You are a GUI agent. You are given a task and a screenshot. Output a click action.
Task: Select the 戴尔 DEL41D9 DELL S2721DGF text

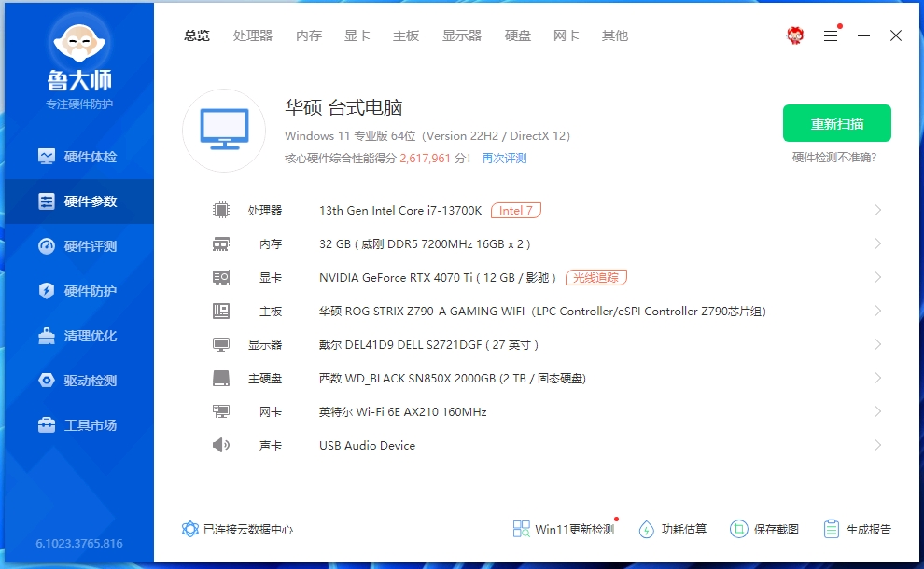click(x=428, y=344)
